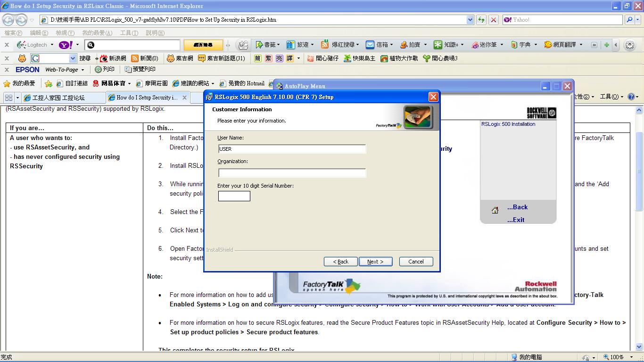Click the Organization text field

pyautogui.click(x=292, y=173)
